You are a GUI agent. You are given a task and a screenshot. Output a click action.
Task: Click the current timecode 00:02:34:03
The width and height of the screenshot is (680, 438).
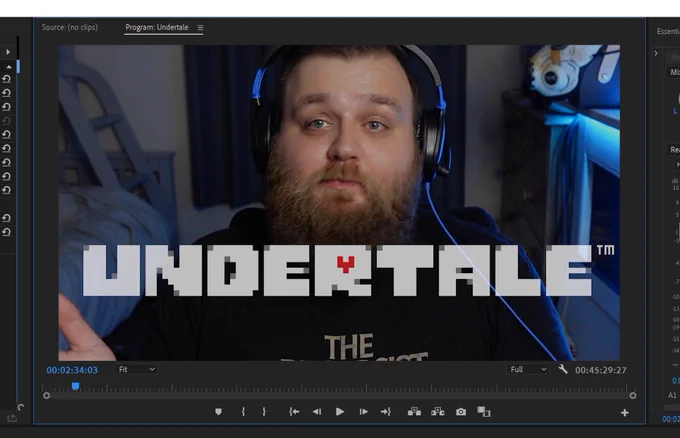pyautogui.click(x=72, y=370)
